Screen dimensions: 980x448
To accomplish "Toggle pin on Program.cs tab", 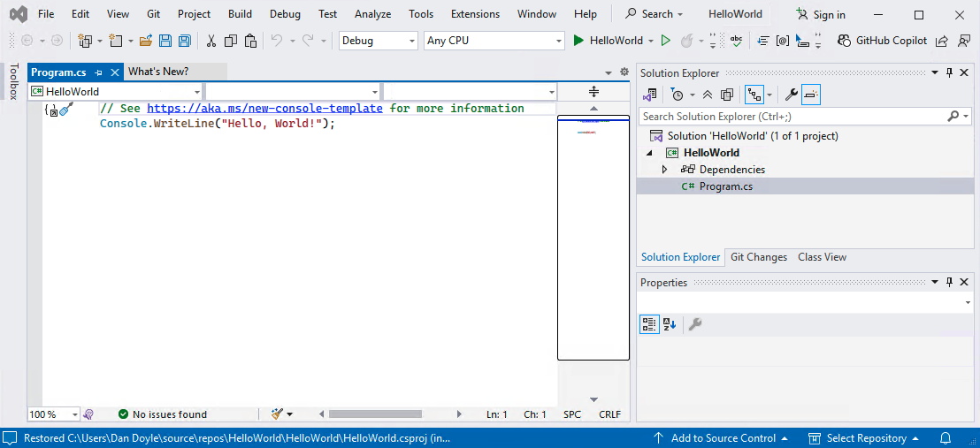I will click(99, 72).
